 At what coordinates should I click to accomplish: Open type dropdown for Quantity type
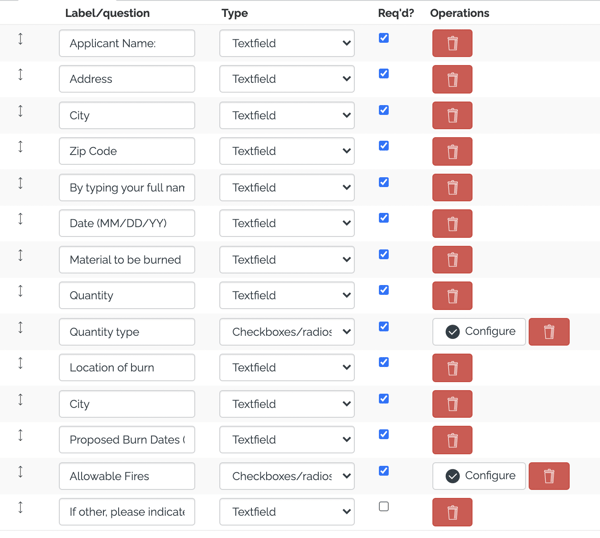tap(287, 332)
